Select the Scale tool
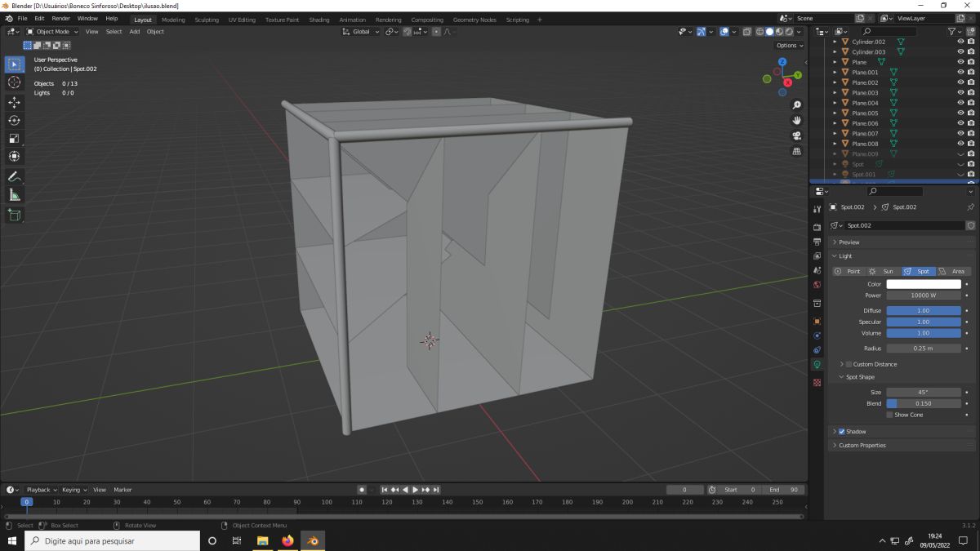Screen dimensions: 980x551 click(14, 138)
